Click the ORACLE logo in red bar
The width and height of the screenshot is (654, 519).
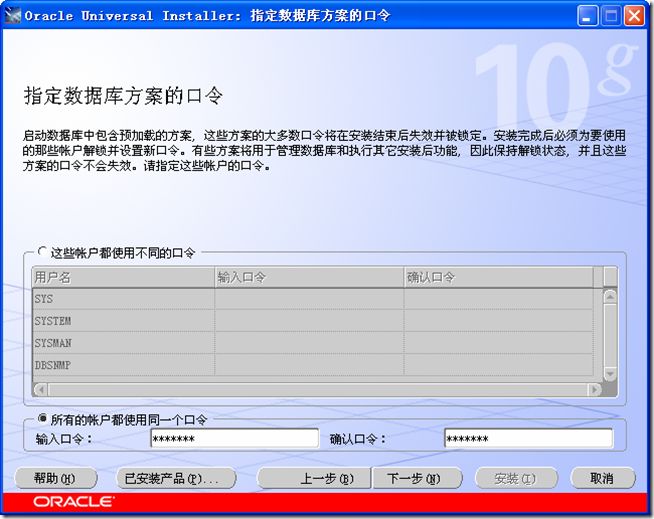coord(73,501)
